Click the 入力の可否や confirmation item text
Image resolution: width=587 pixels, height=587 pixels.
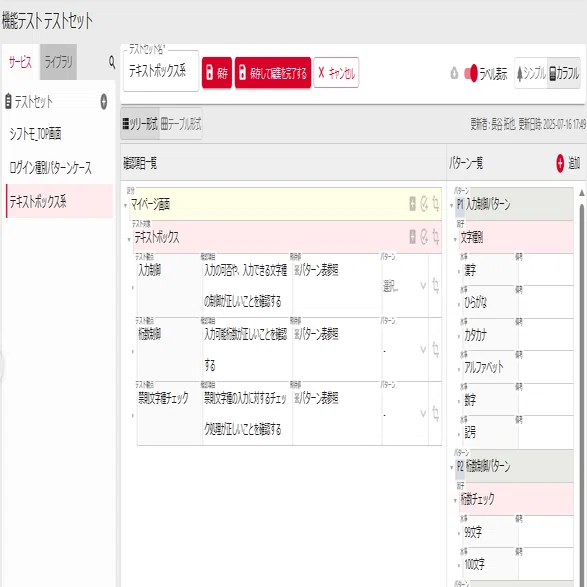coord(245,286)
